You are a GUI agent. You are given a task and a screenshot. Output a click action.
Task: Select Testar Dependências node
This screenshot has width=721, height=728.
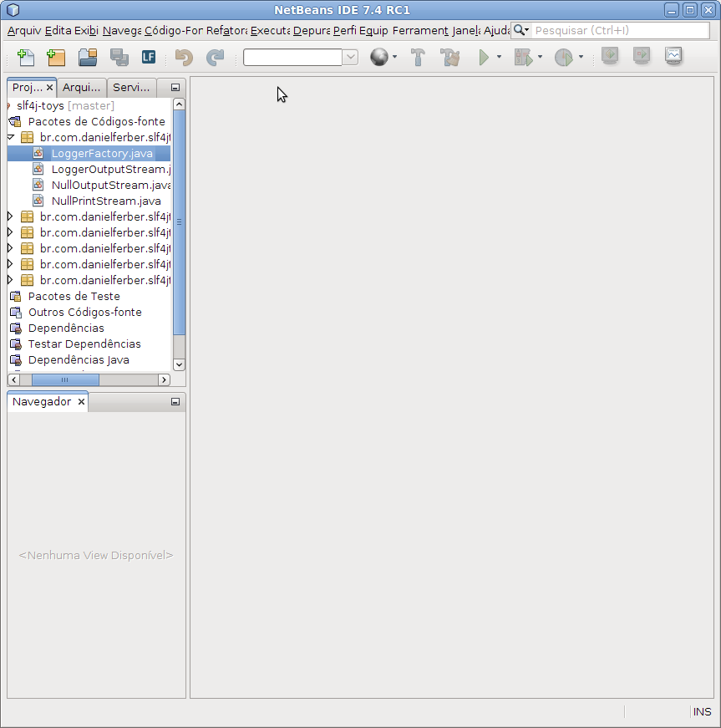84,344
